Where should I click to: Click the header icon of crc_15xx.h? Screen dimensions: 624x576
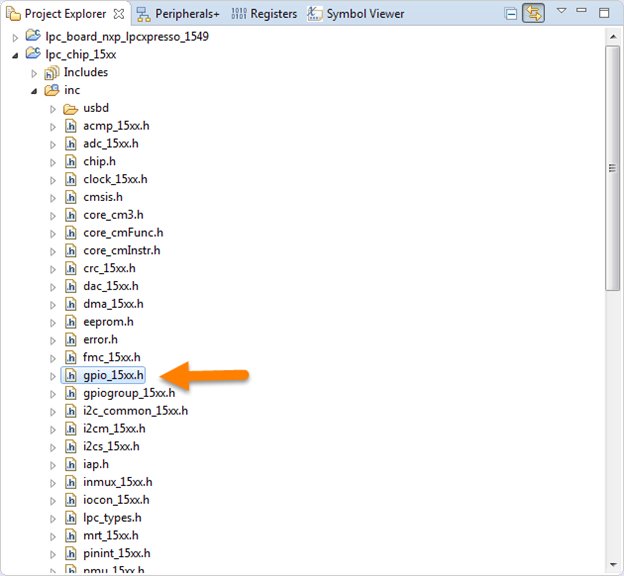coord(70,268)
